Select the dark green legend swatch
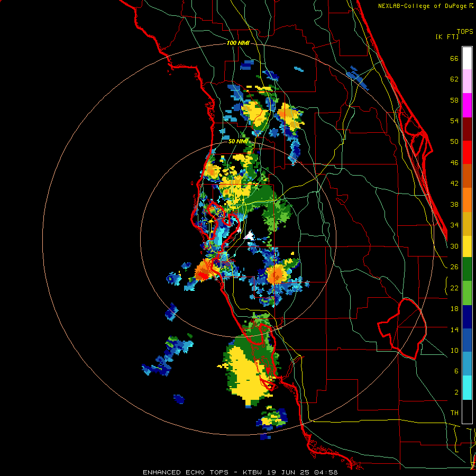Image resolution: width=476 pixels, height=476 pixels. click(467, 269)
